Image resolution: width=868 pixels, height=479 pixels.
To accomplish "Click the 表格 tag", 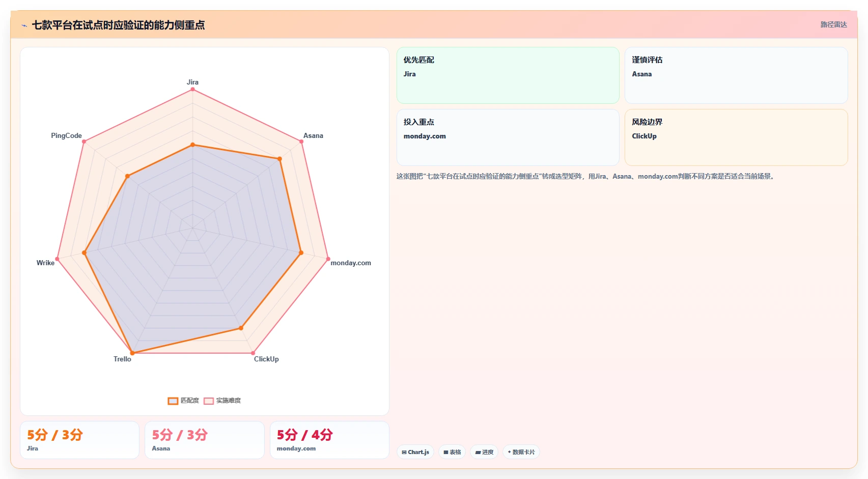I will 452,452.
